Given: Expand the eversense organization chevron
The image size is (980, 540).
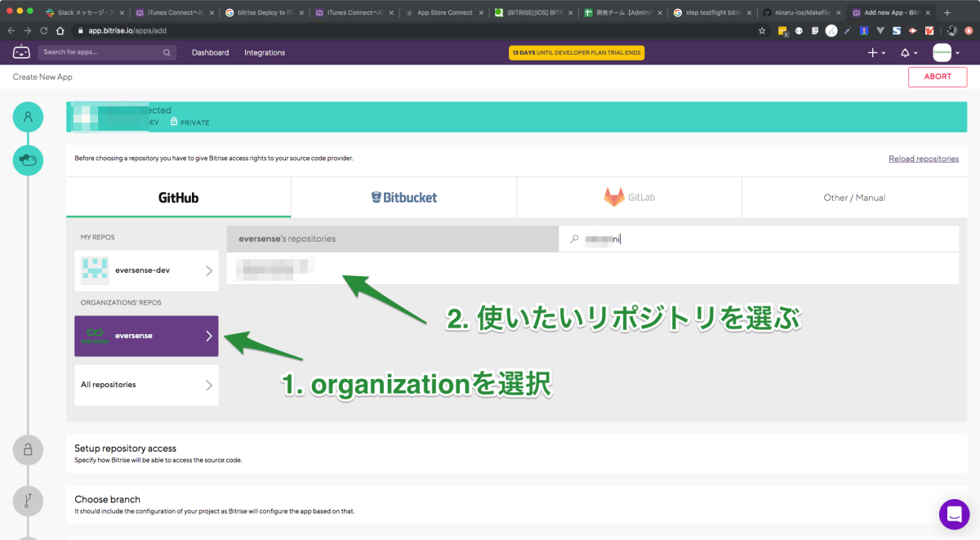Looking at the screenshot, I should [x=209, y=336].
